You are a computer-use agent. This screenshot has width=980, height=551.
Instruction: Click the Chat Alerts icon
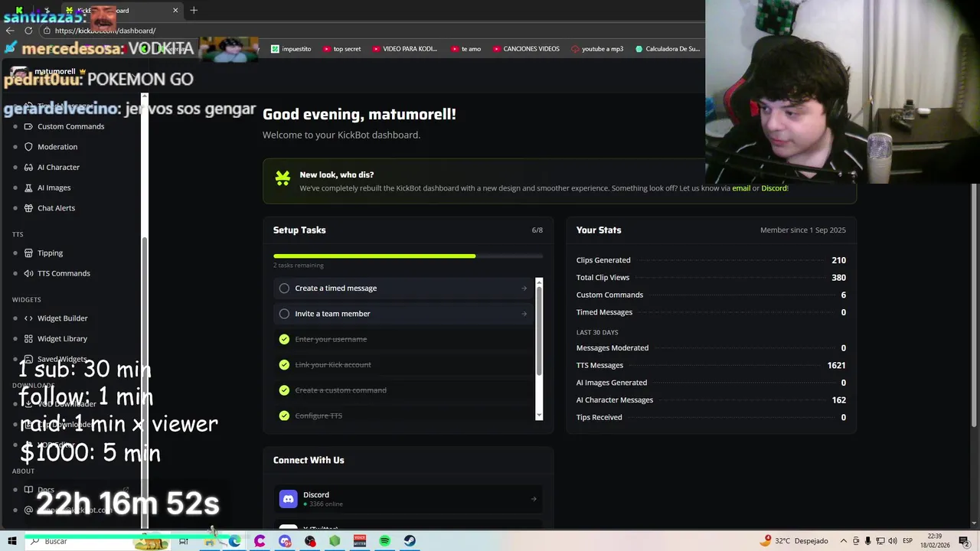(28, 208)
